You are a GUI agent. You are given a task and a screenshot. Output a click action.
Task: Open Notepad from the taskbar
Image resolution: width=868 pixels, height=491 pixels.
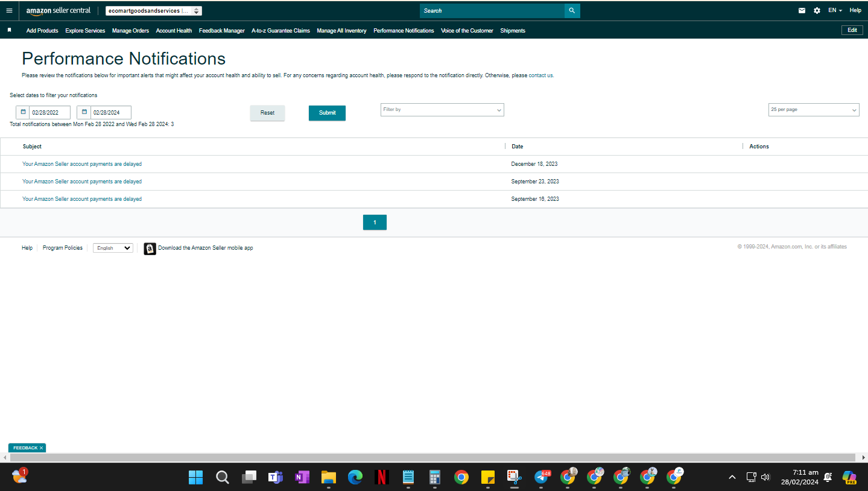[x=408, y=478]
